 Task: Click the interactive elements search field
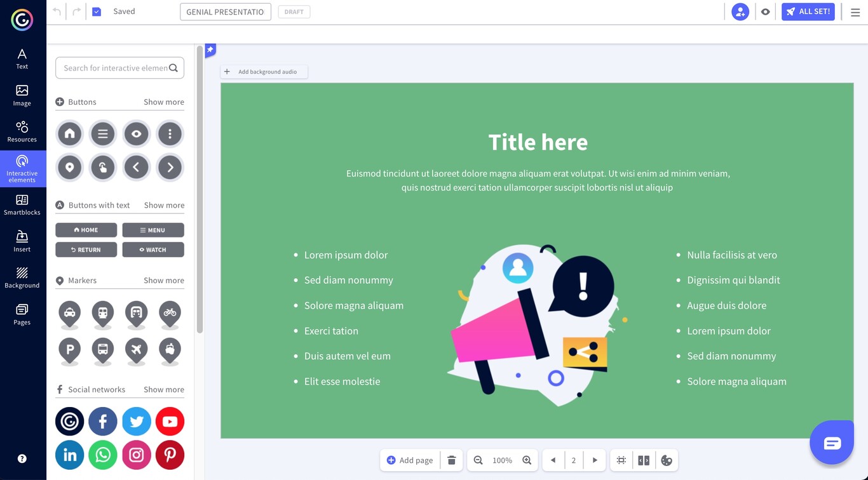(x=114, y=68)
